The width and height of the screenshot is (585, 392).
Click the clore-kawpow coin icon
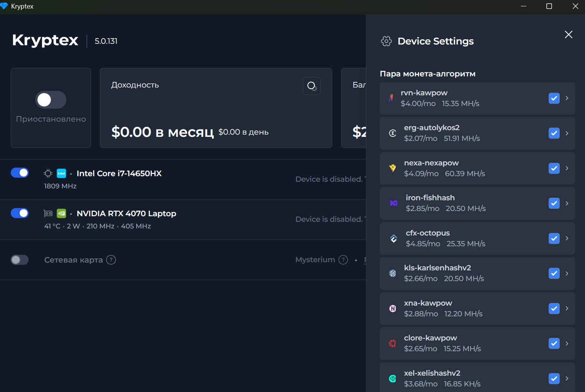(x=393, y=343)
